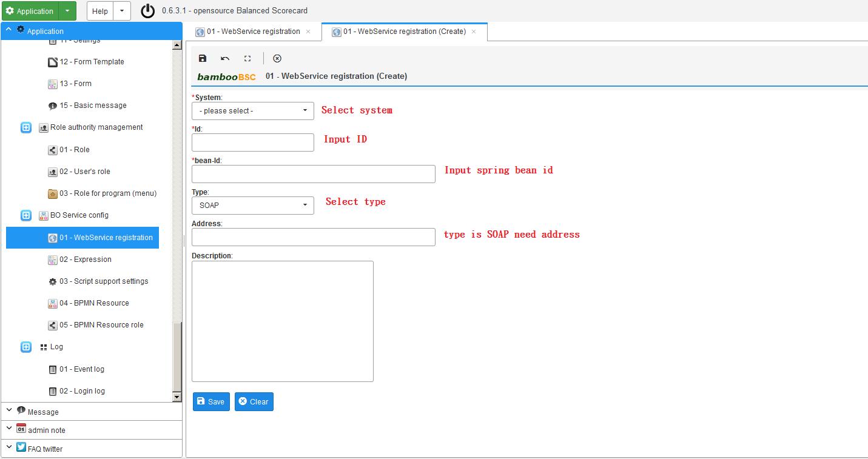Click the bean-Id input field
Viewport: 868px width, 459px height.
(x=314, y=174)
